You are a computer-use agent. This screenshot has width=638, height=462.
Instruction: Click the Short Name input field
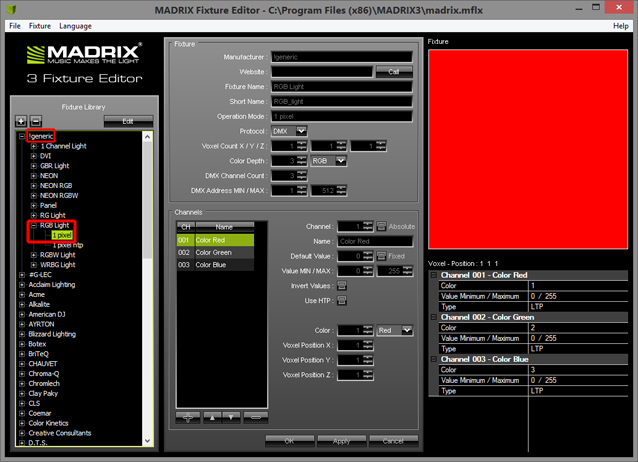(x=342, y=101)
